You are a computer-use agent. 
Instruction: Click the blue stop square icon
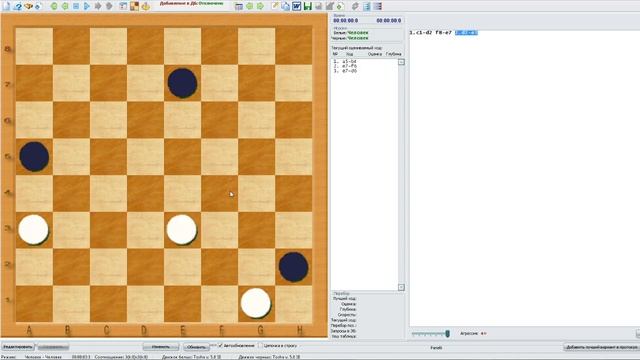click(76, 6)
